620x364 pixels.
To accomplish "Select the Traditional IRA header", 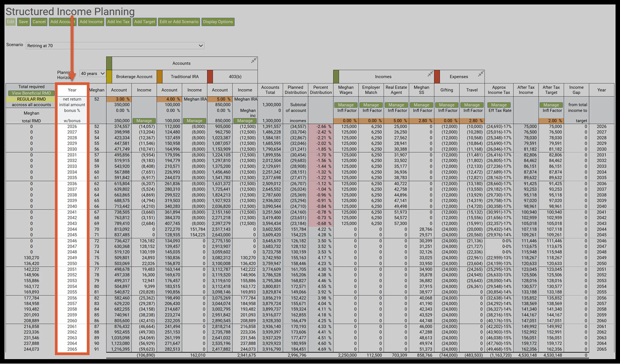I will click(x=185, y=77).
